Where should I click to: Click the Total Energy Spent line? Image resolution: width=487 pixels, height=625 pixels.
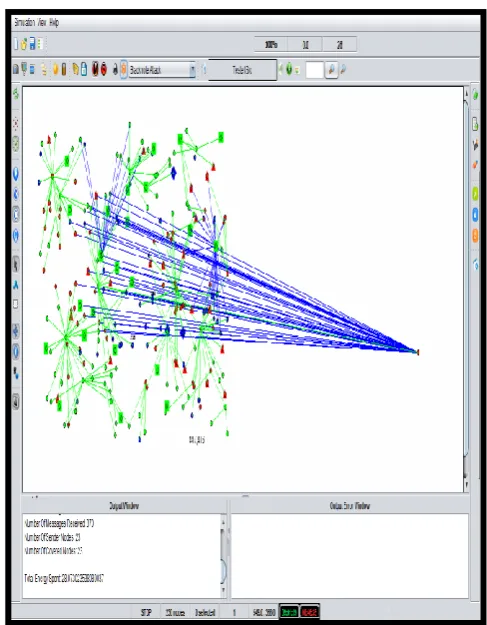pyautogui.click(x=64, y=579)
